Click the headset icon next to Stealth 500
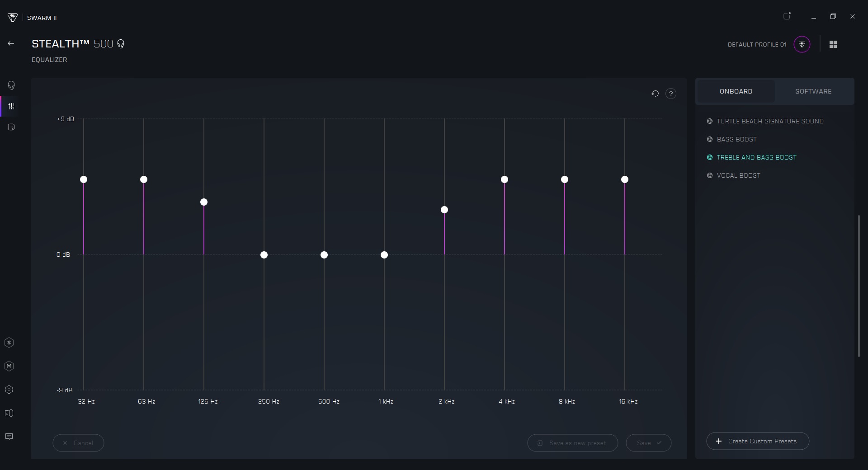Image resolution: width=868 pixels, height=470 pixels. (121, 44)
